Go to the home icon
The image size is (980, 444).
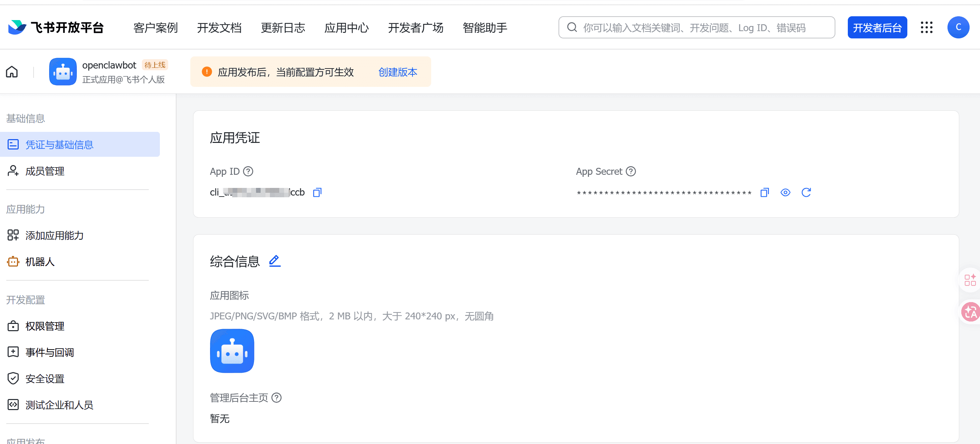(12, 72)
